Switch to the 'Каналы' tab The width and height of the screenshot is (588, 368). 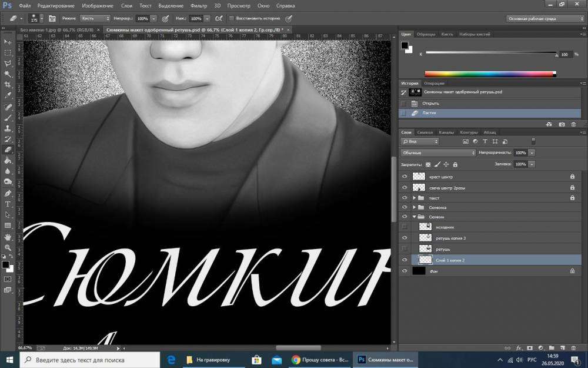(x=446, y=132)
